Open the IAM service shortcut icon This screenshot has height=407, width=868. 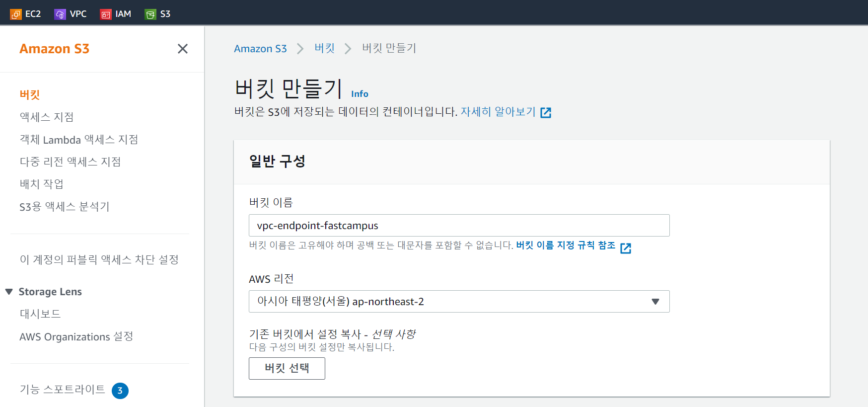point(106,14)
